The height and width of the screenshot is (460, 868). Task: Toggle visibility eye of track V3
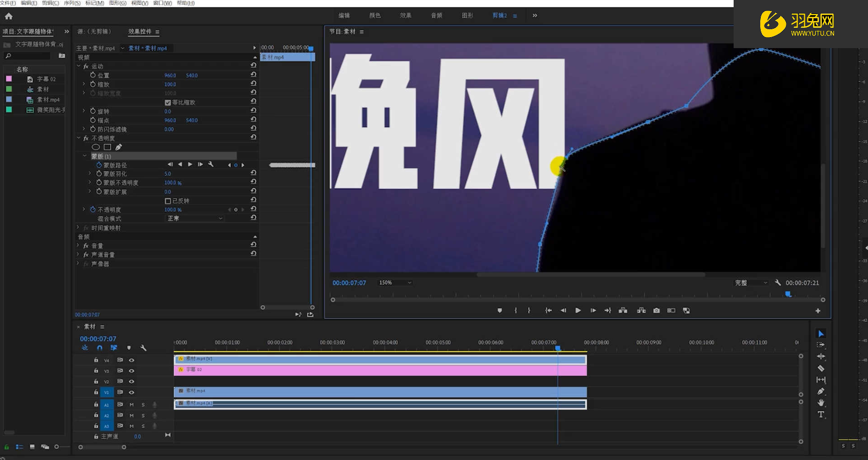[x=132, y=371]
